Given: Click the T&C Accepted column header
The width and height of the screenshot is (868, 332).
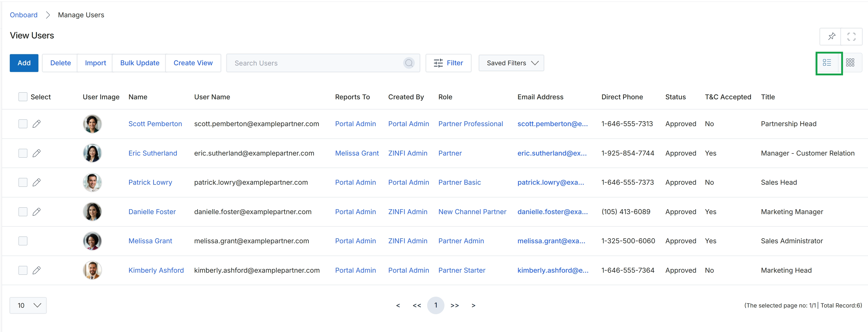Looking at the screenshot, I should click(x=728, y=97).
